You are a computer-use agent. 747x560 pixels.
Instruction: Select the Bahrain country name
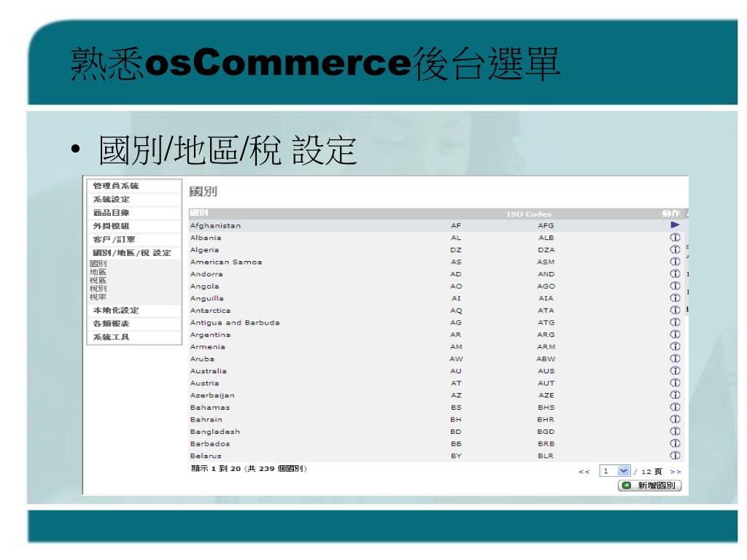coord(206,419)
